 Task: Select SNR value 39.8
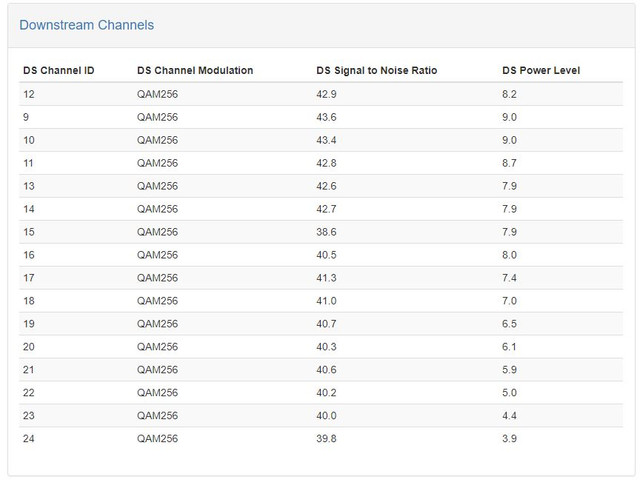(326, 438)
